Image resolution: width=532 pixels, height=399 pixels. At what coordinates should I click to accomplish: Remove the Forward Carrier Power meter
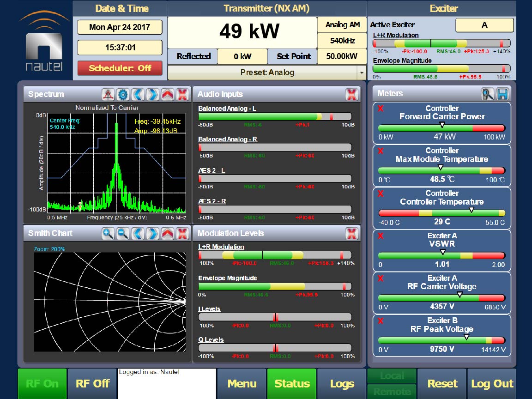[380, 108]
